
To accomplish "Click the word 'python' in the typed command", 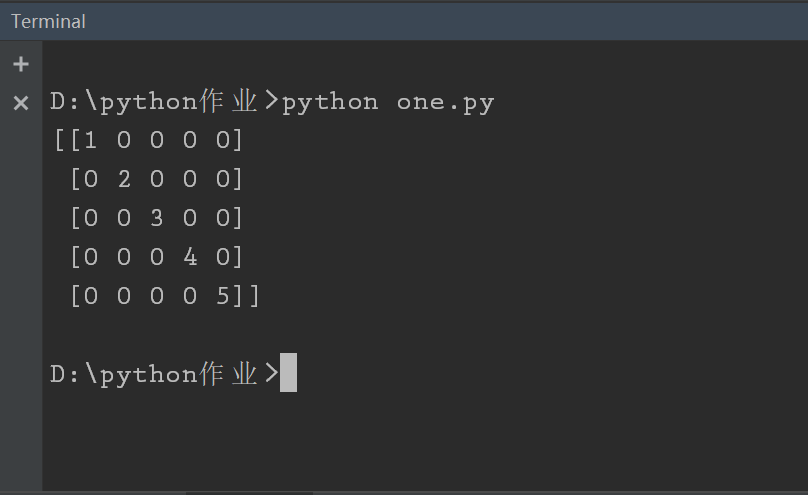I will click(x=330, y=102).
